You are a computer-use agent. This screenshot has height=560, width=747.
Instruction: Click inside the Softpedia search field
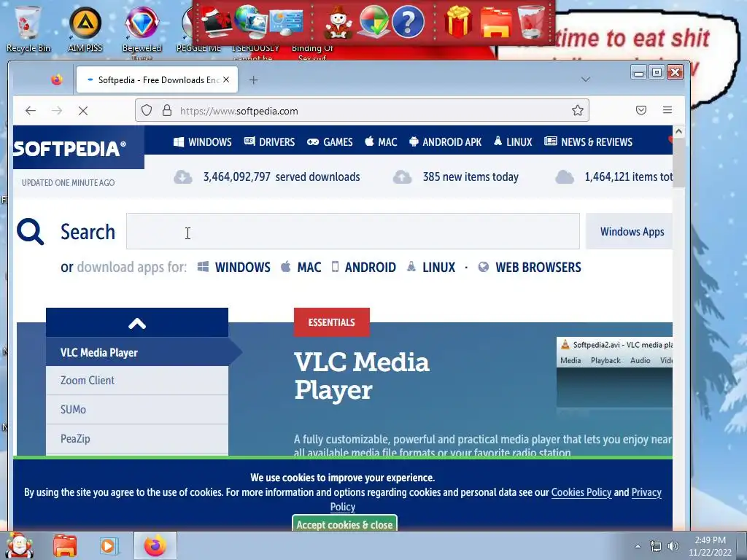352,231
